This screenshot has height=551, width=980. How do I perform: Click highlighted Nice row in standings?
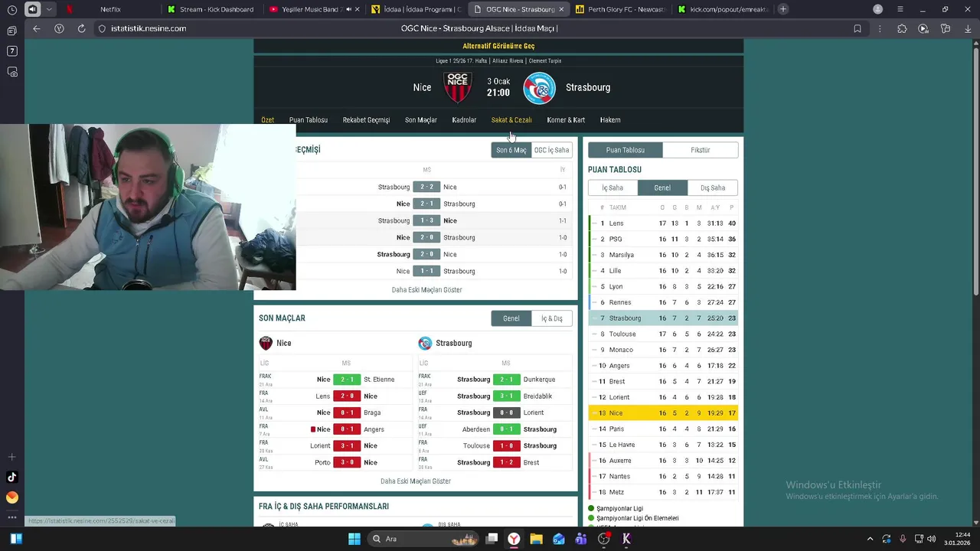663,413
